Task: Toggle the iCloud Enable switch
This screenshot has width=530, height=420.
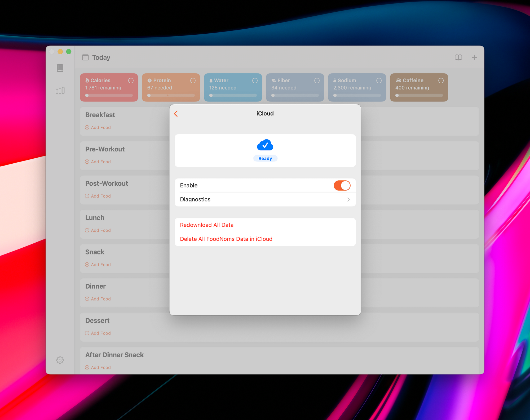Action: tap(342, 185)
